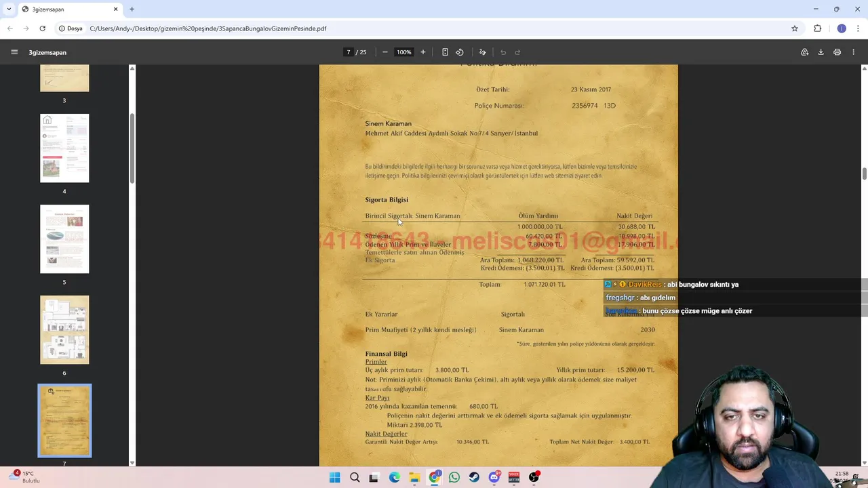Click the undo annotation arrow
Screen dimensions: 868x488
tap(503, 52)
